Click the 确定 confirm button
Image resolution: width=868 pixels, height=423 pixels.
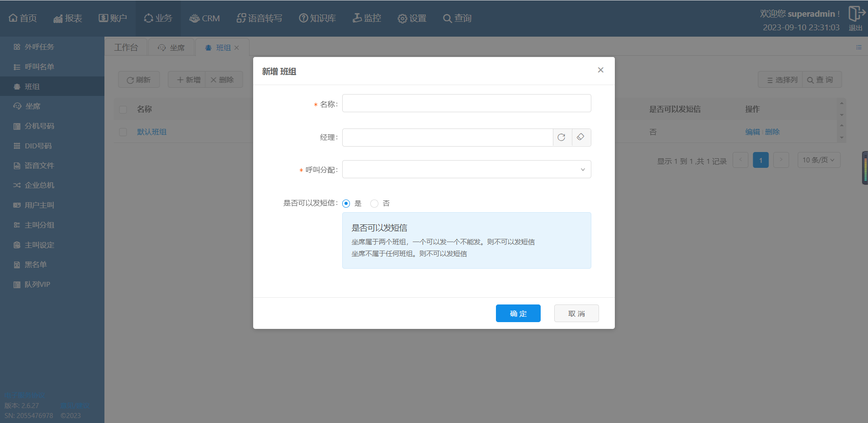pyautogui.click(x=518, y=314)
